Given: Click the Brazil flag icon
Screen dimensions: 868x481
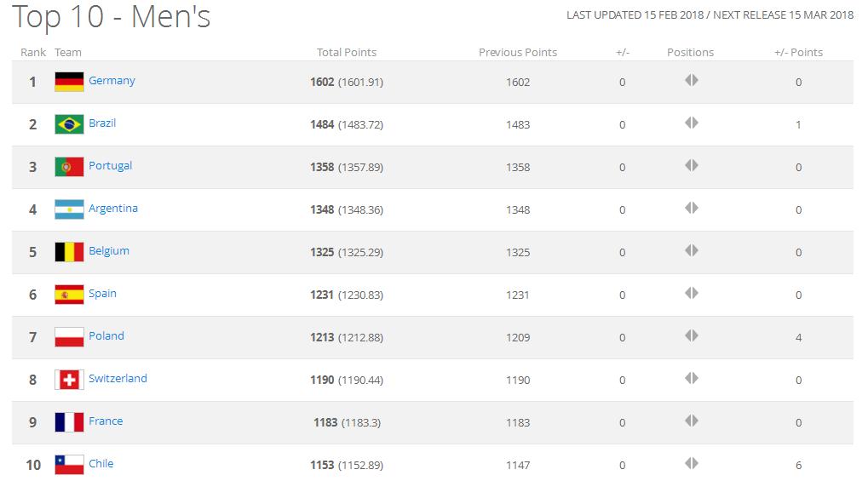Looking at the screenshot, I should click(69, 124).
